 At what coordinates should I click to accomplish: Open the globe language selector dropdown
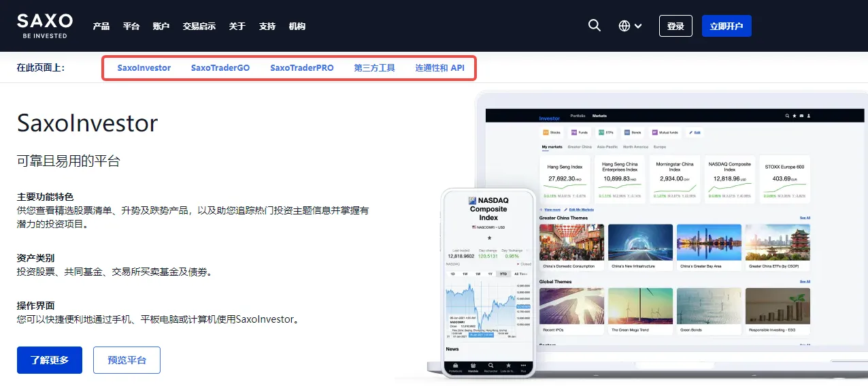[631, 26]
